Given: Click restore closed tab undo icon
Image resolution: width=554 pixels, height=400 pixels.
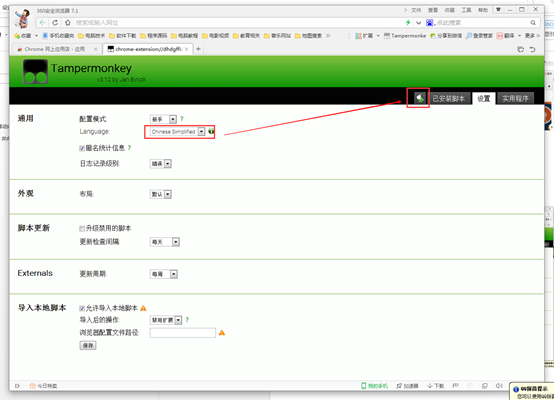Looking at the screenshot, I should 532,49.
